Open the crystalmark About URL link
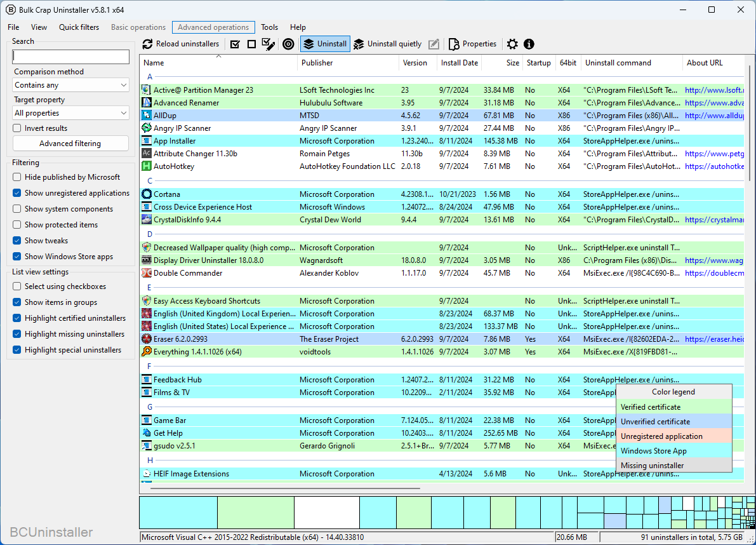 point(714,219)
